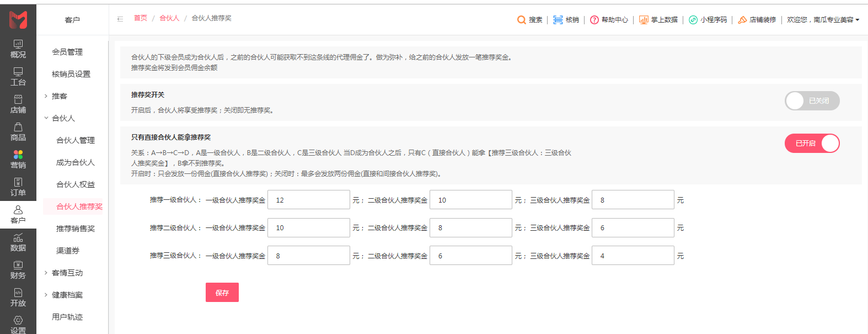The width and height of the screenshot is (868, 334).
Task: Click the 帮助中心 text link
Action: click(x=615, y=20)
